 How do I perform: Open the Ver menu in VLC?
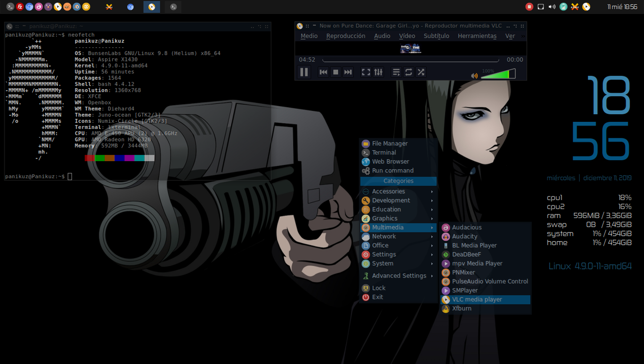[x=510, y=36]
